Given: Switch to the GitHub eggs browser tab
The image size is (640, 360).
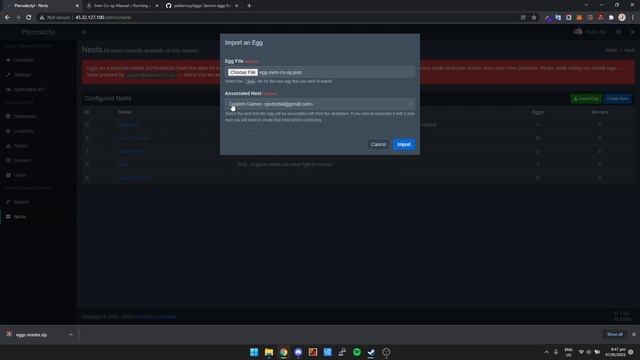Looking at the screenshot, I should [x=203, y=6].
